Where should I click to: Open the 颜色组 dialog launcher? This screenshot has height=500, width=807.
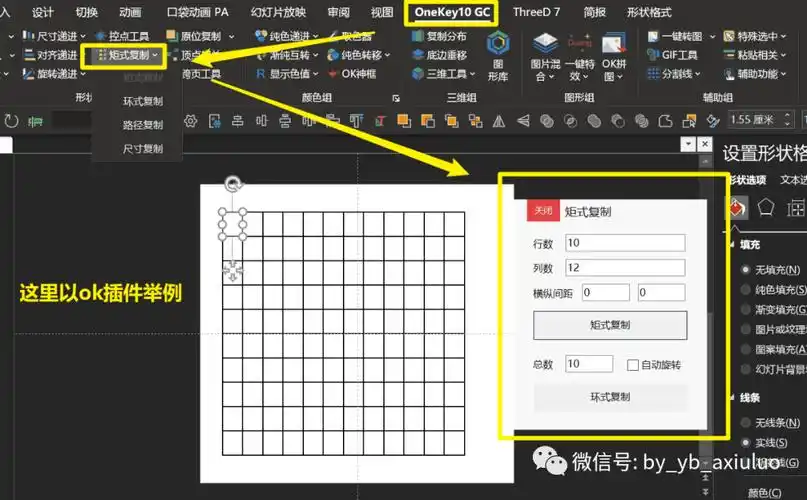point(396,98)
